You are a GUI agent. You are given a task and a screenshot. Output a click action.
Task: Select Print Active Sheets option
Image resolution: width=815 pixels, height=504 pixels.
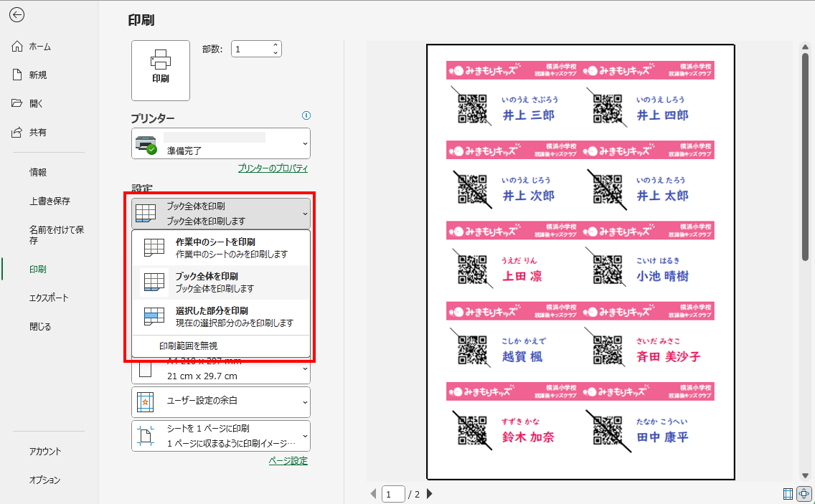pyautogui.click(x=221, y=248)
